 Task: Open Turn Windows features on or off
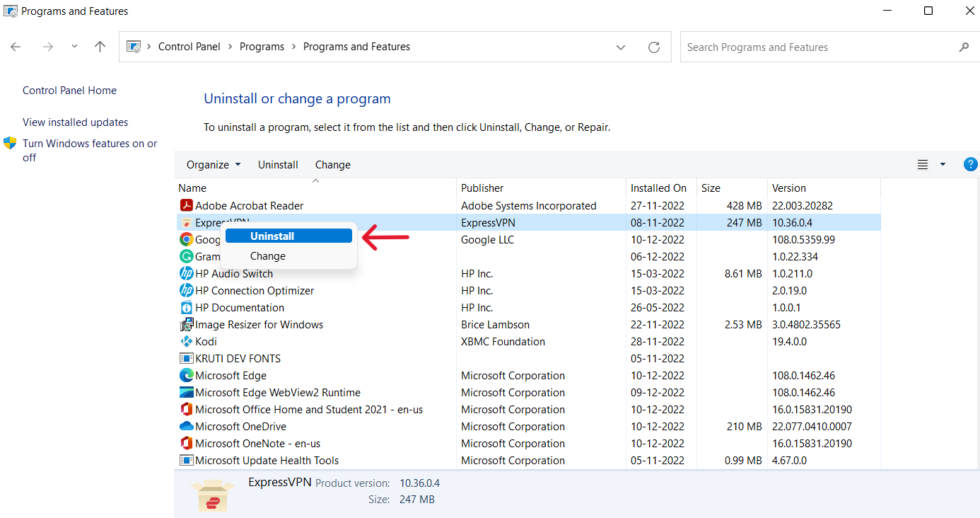pos(90,150)
